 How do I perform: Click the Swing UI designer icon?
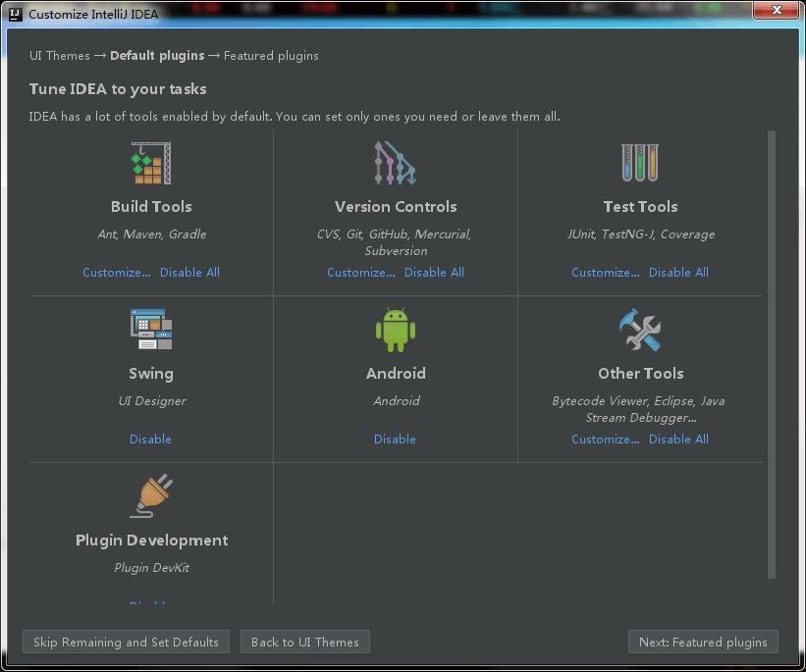(x=151, y=330)
